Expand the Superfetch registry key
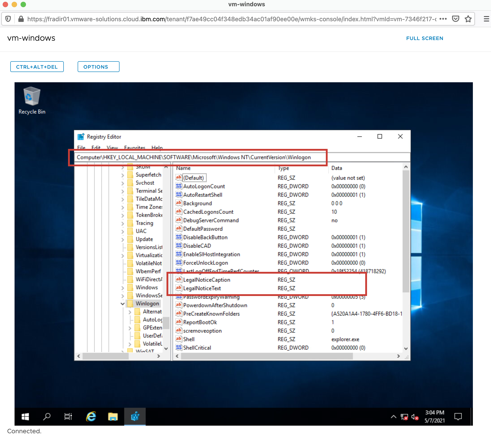The width and height of the screenshot is (491, 448). pyautogui.click(x=122, y=175)
